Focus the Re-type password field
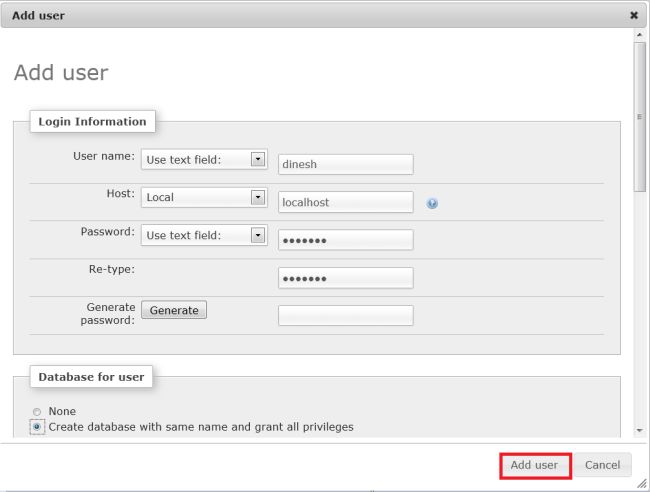The width and height of the screenshot is (650, 492). click(x=345, y=277)
